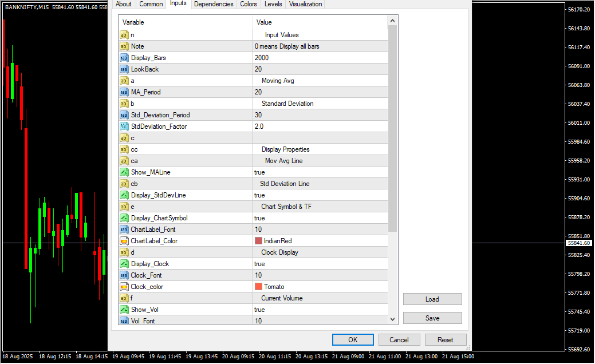Click the color icon beside ChartLabel_Color

124,241
